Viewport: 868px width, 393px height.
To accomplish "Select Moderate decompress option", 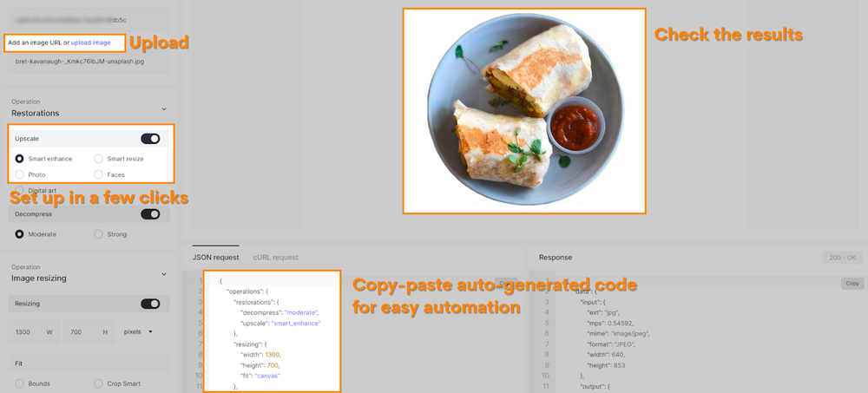I will [x=19, y=234].
